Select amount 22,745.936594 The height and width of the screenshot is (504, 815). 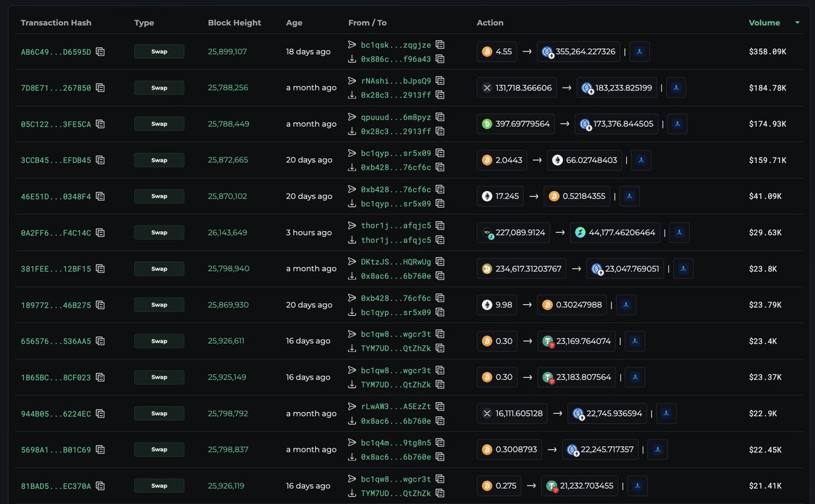click(614, 414)
